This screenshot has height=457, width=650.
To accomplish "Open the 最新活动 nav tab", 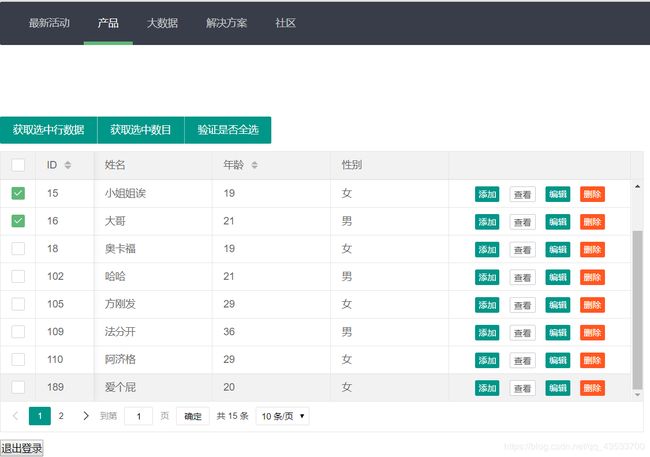I will point(49,23).
